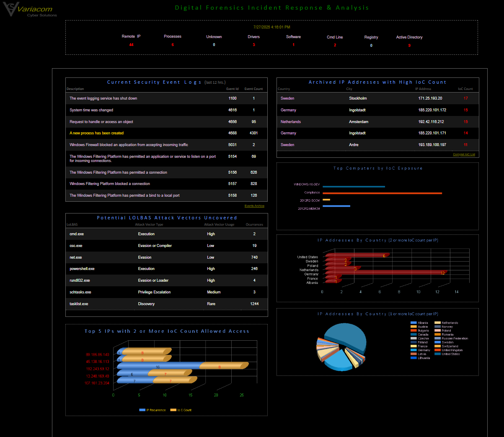This screenshot has width=504, height=437.
Task: Click the United States legend swatch
Action: [x=437, y=354]
